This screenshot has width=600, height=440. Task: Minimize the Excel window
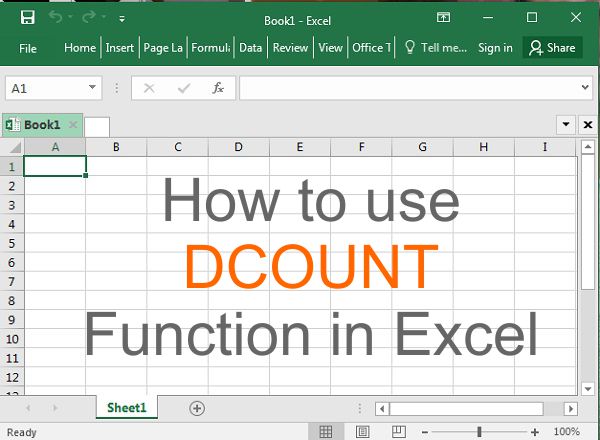(x=488, y=17)
